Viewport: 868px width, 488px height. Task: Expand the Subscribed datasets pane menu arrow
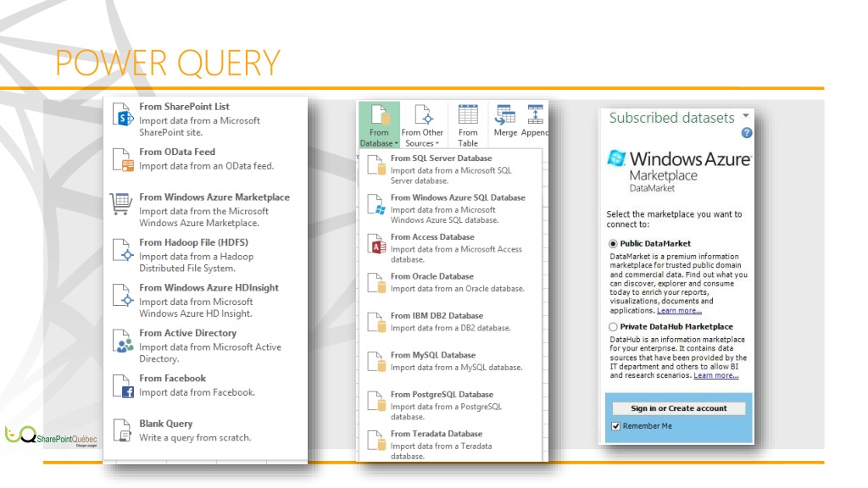point(746,115)
